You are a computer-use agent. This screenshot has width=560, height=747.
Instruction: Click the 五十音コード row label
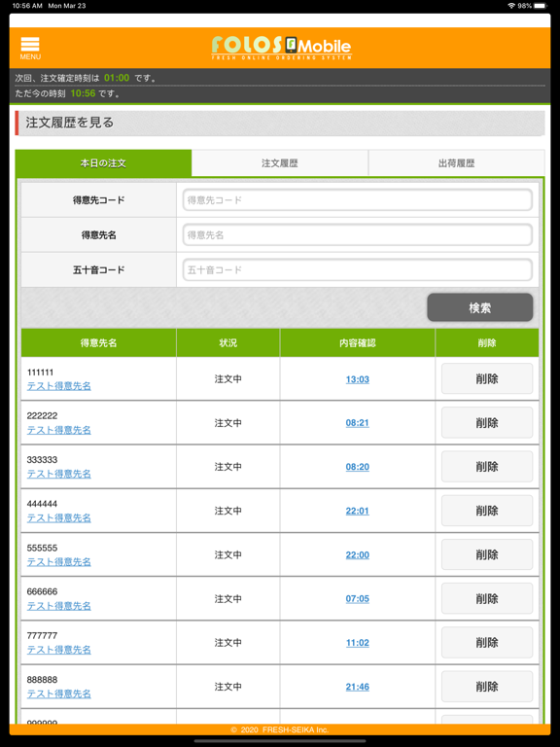(98, 269)
